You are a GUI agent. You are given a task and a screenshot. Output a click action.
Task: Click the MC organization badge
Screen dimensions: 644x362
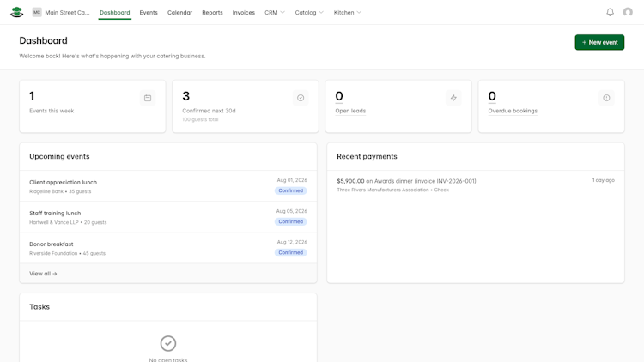point(37,12)
